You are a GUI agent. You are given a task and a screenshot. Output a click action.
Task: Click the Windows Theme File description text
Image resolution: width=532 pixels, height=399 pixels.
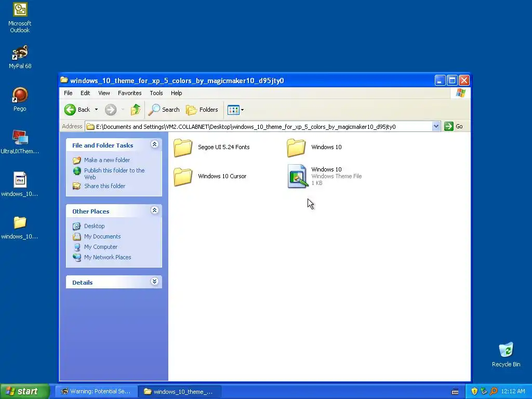tap(337, 176)
